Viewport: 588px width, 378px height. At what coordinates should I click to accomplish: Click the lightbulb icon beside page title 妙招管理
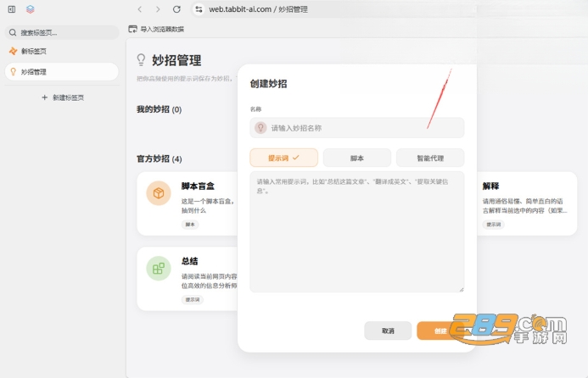(x=141, y=60)
